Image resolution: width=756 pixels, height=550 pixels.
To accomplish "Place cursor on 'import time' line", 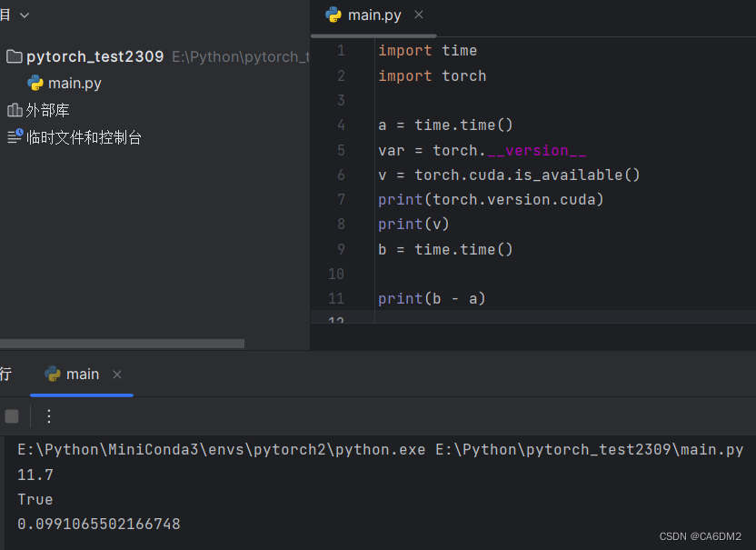I will tap(427, 51).
